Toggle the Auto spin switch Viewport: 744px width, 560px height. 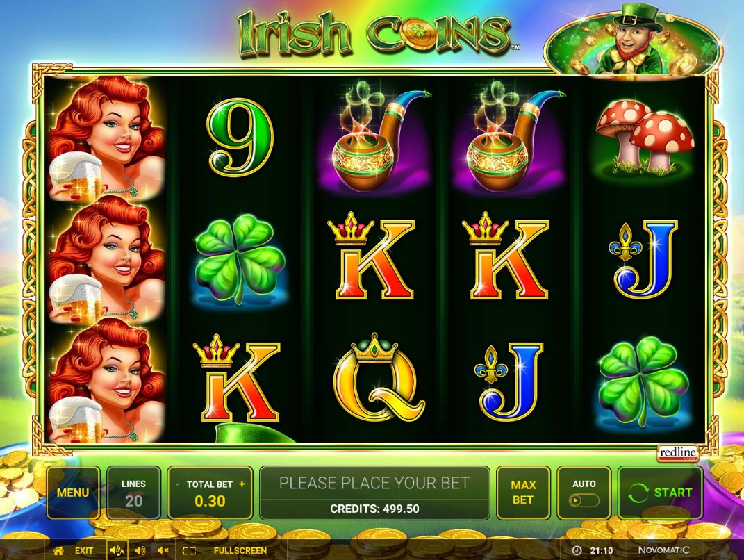[584, 500]
